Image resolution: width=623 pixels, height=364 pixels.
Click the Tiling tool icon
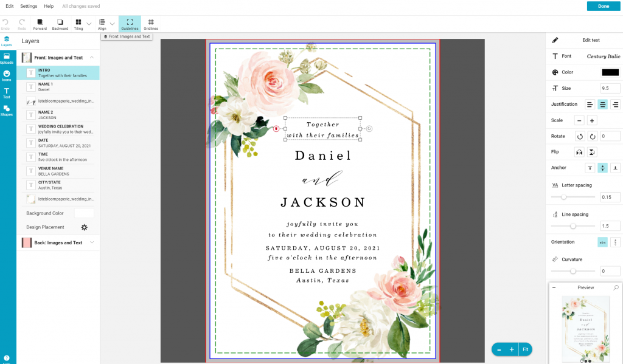click(x=78, y=22)
